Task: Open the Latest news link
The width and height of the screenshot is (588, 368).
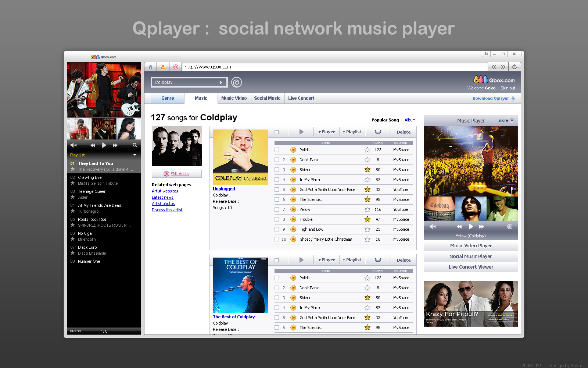Action: click(x=163, y=197)
